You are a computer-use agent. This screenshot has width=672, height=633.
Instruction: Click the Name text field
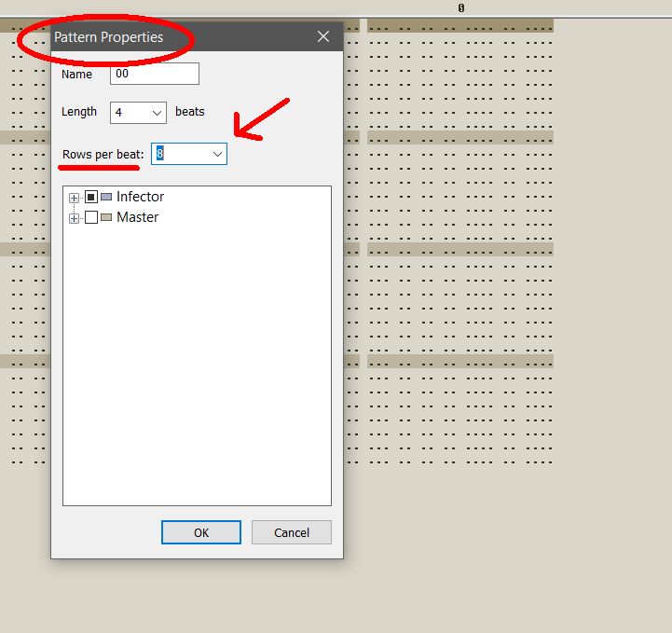[154, 74]
